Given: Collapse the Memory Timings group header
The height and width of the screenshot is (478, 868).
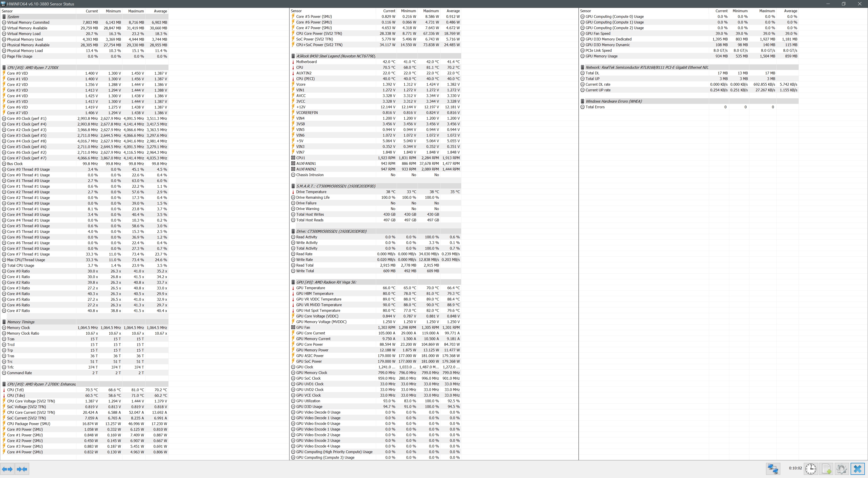Looking at the screenshot, I should (21, 322).
